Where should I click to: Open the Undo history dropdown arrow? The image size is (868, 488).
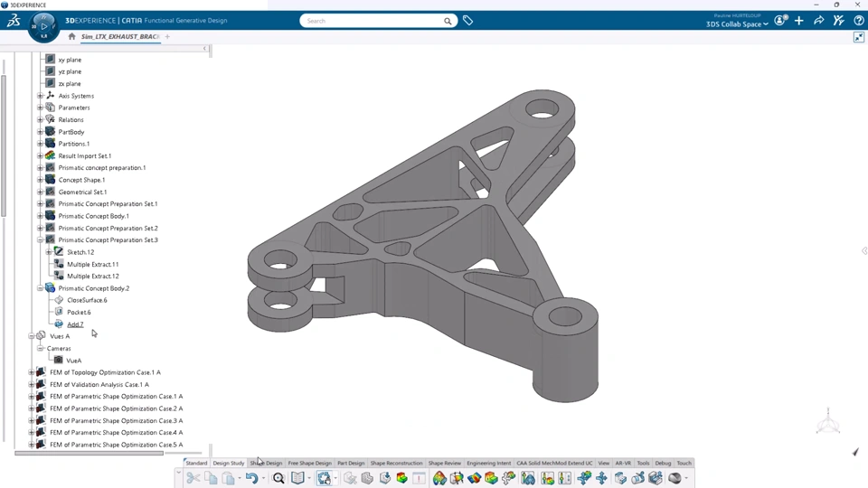coord(263,478)
